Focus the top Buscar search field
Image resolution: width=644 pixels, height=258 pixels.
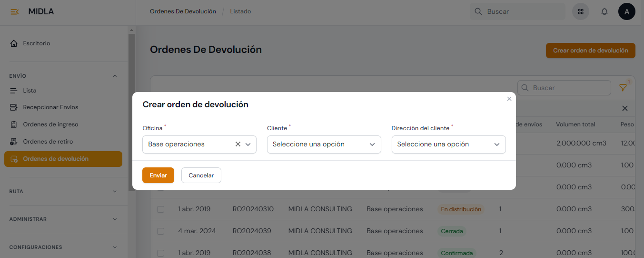(x=523, y=11)
